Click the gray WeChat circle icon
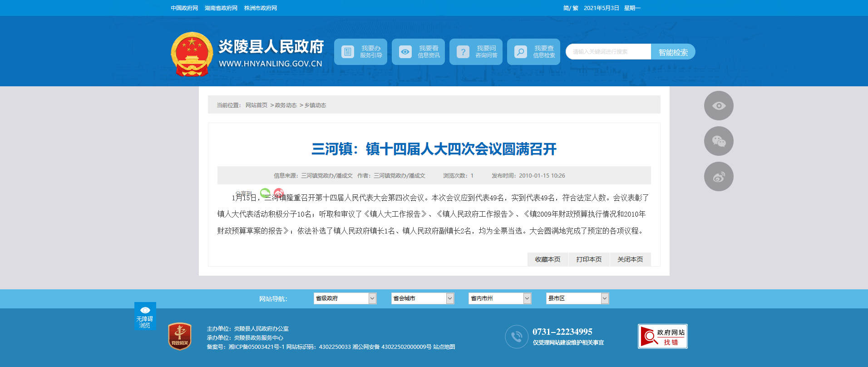 718,141
